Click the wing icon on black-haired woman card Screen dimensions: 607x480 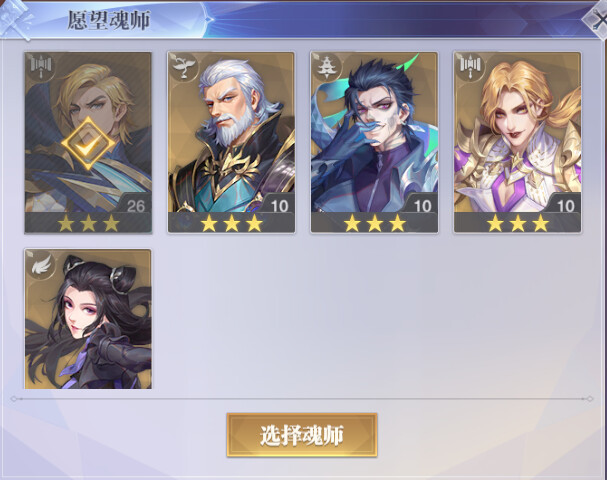[x=41, y=264]
